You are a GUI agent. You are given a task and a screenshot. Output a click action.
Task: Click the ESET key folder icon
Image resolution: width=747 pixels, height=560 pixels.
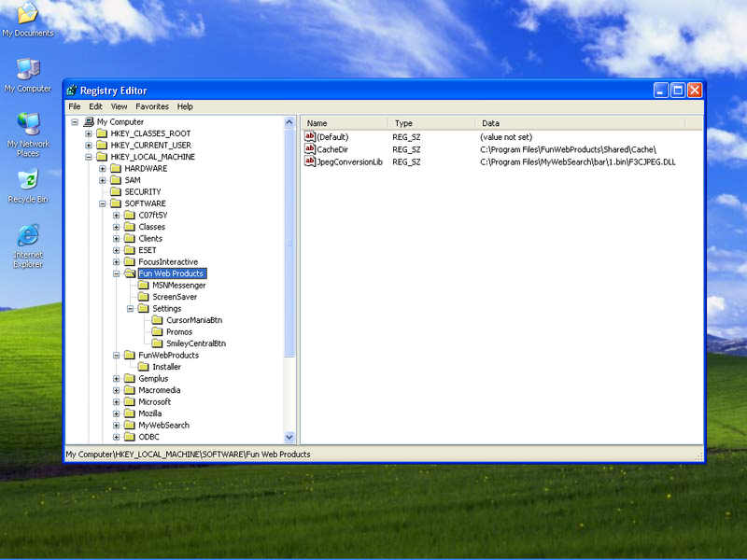point(130,250)
